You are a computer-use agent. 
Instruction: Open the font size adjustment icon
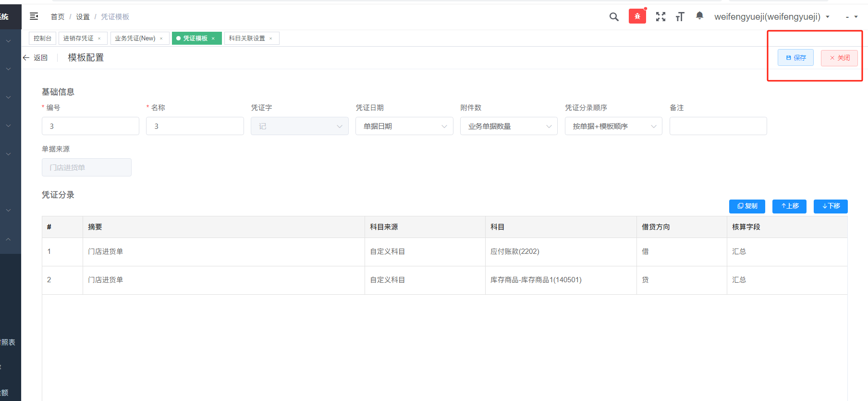680,17
